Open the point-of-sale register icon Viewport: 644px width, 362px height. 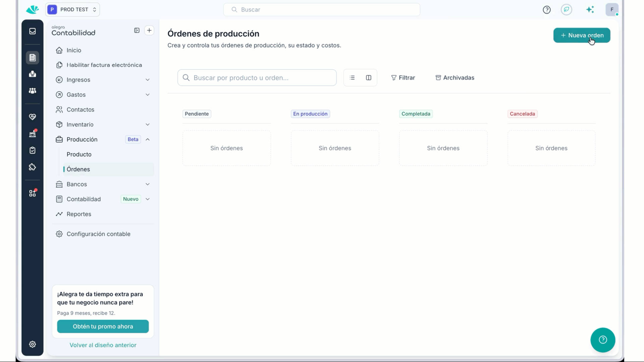33,74
